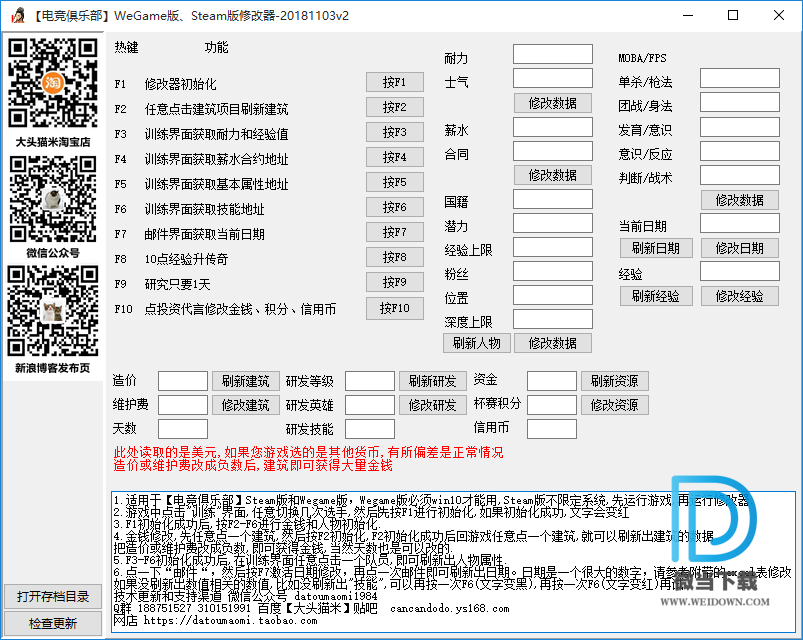The height and width of the screenshot is (640, 803).
Task: Click the 按F2 button
Action: point(395,108)
